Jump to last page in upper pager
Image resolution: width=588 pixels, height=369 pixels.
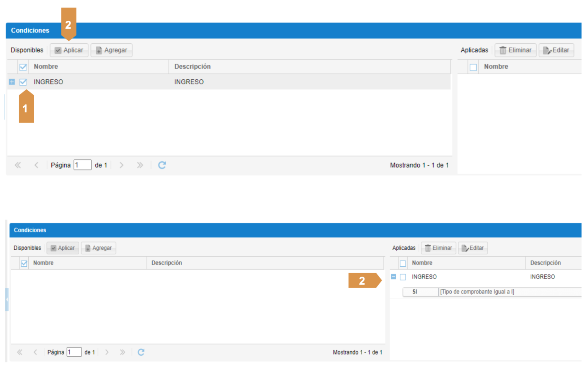(x=140, y=165)
